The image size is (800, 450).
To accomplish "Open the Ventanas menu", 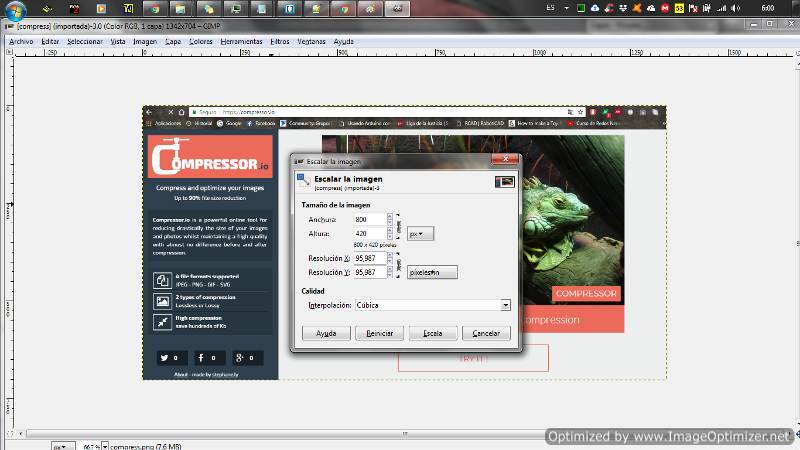I will click(x=311, y=41).
